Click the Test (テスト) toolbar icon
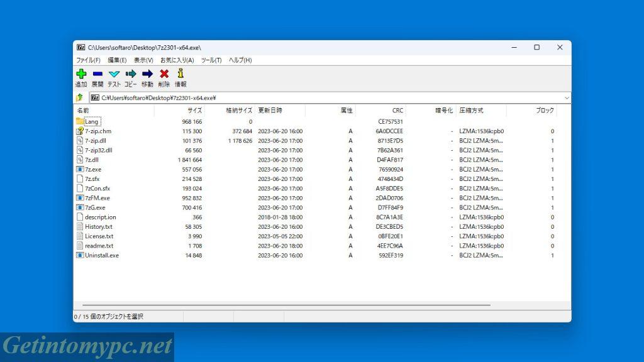 tap(114, 74)
